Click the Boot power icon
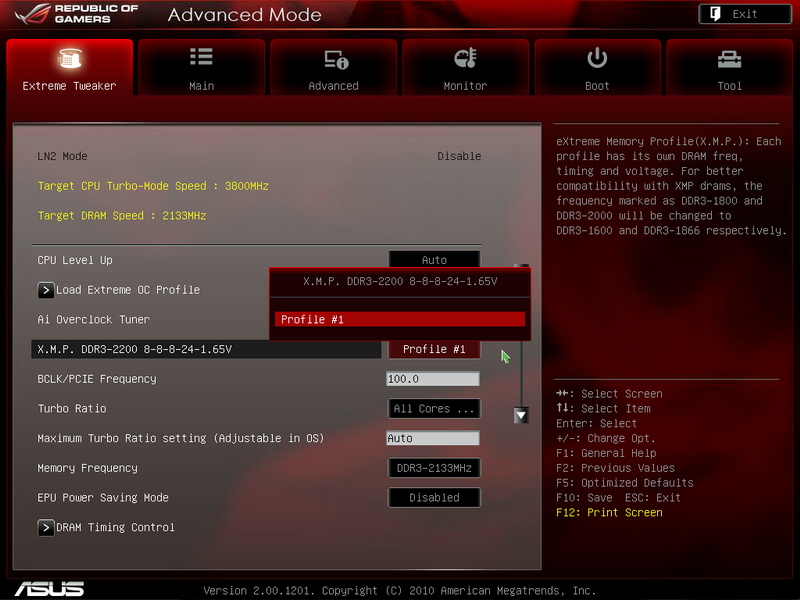The image size is (800, 600). click(x=597, y=58)
